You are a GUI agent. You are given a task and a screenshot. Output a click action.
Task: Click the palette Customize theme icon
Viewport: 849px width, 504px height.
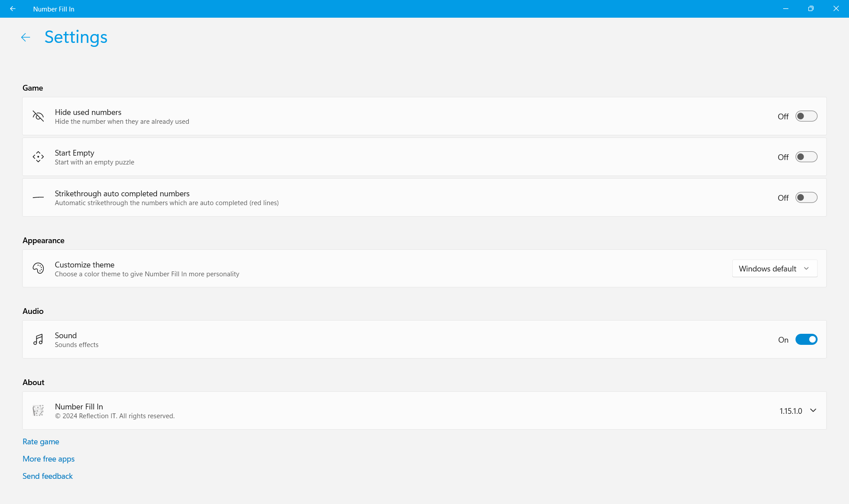pyautogui.click(x=38, y=268)
